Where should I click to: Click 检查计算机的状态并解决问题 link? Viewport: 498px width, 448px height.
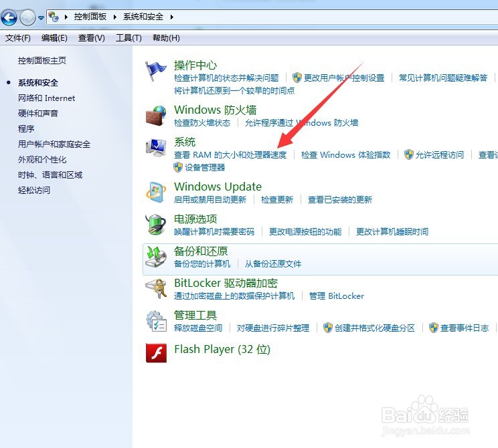click(x=226, y=78)
